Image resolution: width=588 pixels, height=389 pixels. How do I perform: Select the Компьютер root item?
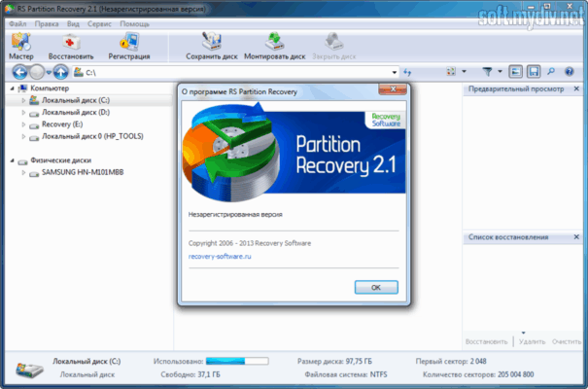(x=50, y=88)
